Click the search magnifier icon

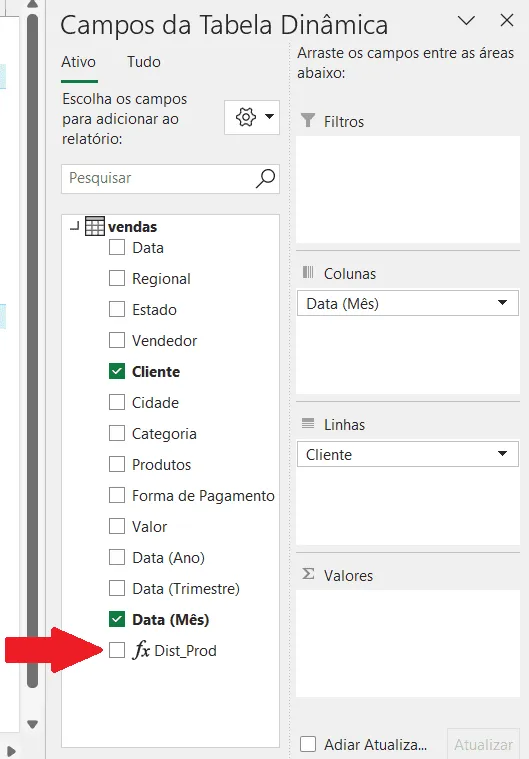[x=265, y=179]
